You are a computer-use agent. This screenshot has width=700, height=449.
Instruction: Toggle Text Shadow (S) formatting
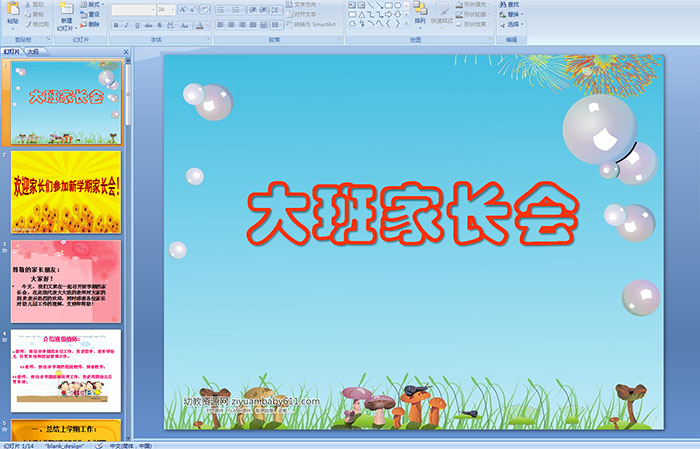click(x=159, y=25)
